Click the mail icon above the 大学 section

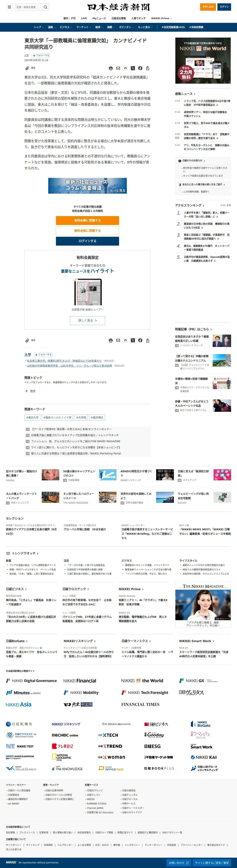coord(118,340)
